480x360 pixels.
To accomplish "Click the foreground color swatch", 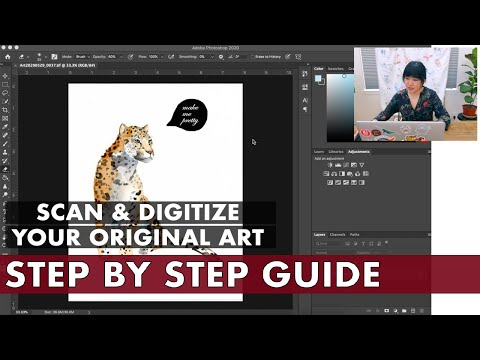I will (x=318, y=78).
